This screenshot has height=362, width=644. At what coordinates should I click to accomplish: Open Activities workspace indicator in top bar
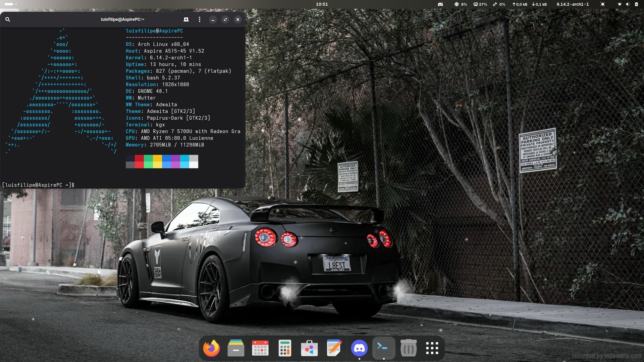(x=11, y=4)
